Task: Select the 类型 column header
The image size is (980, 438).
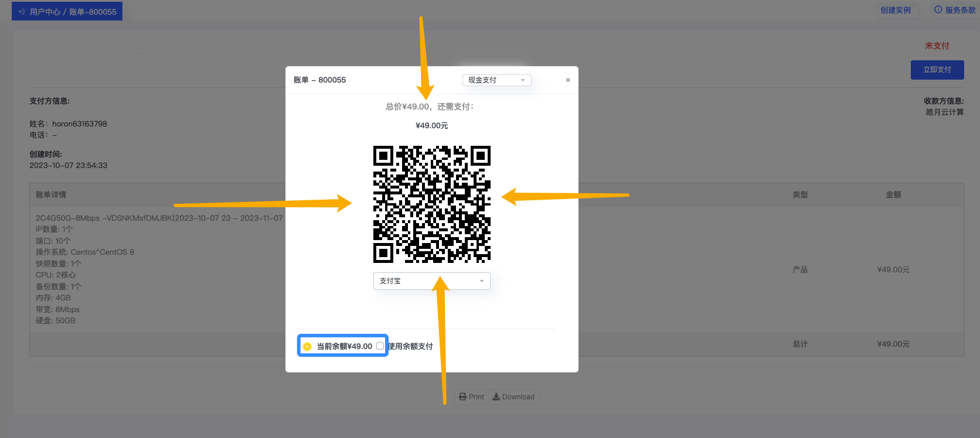Action: [800, 195]
